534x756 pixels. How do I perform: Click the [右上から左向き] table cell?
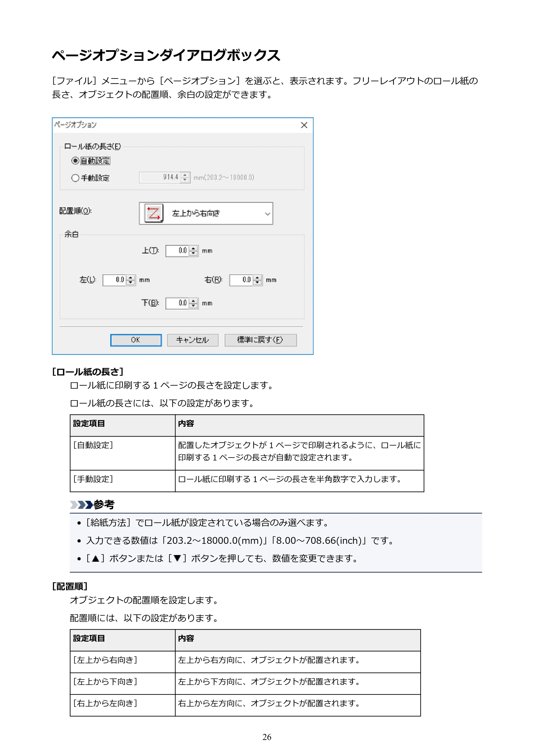point(122,705)
